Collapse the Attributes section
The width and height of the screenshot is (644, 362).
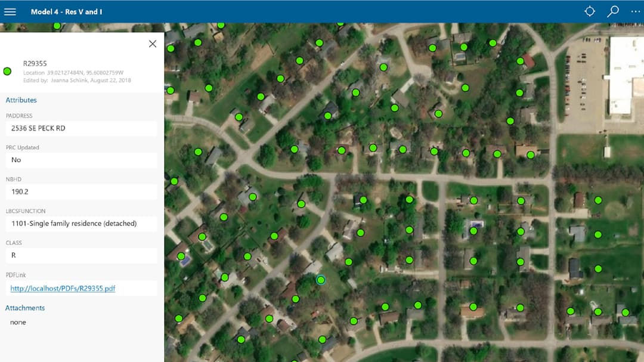[x=21, y=100]
